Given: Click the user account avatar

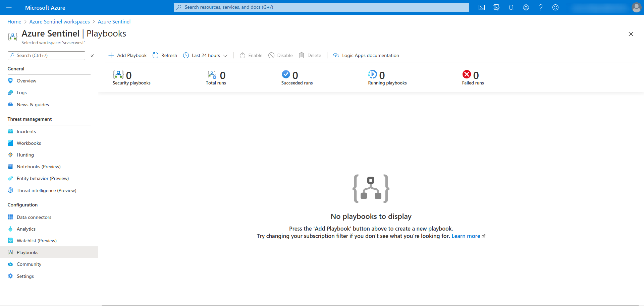Looking at the screenshot, I should pyautogui.click(x=636, y=7).
